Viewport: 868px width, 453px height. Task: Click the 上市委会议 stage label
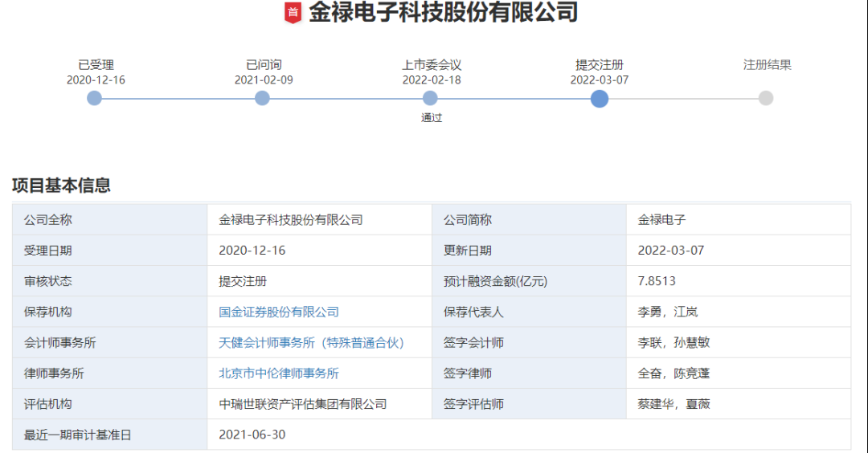click(x=432, y=65)
